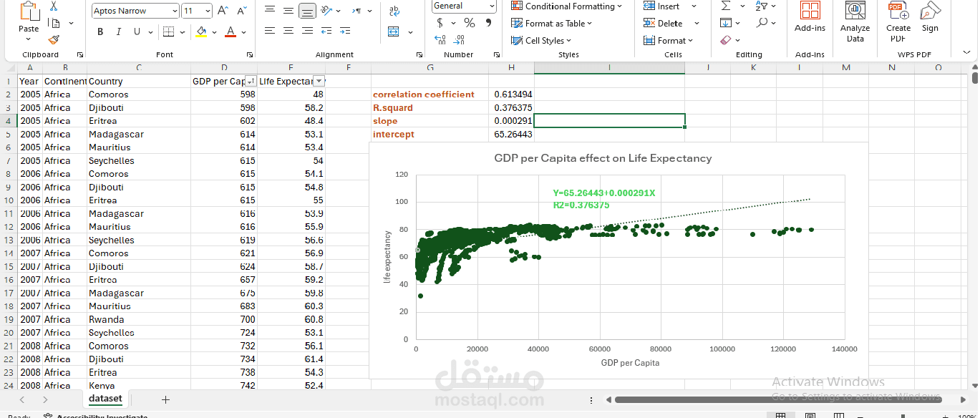Click decrease decimal icon

coord(460,40)
